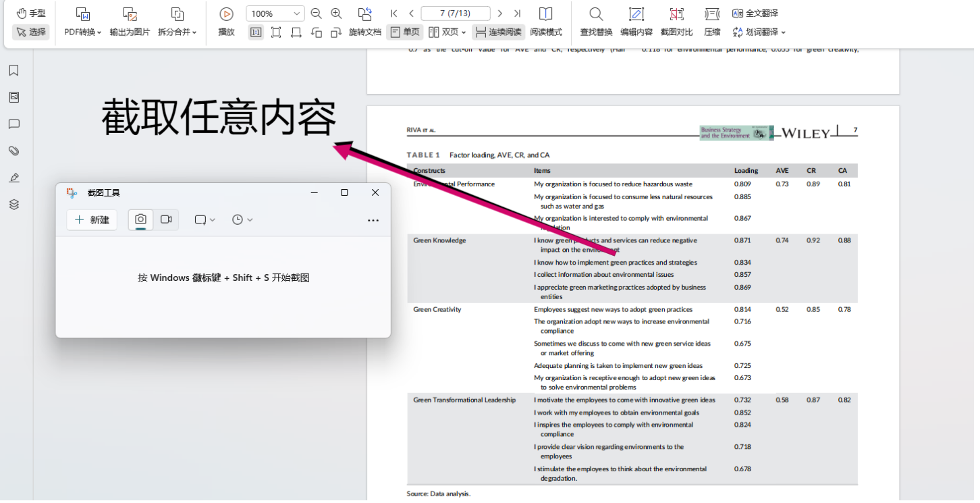This screenshot has width=980, height=503.
Task: Click the 播放 play button
Action: [226, 13]
